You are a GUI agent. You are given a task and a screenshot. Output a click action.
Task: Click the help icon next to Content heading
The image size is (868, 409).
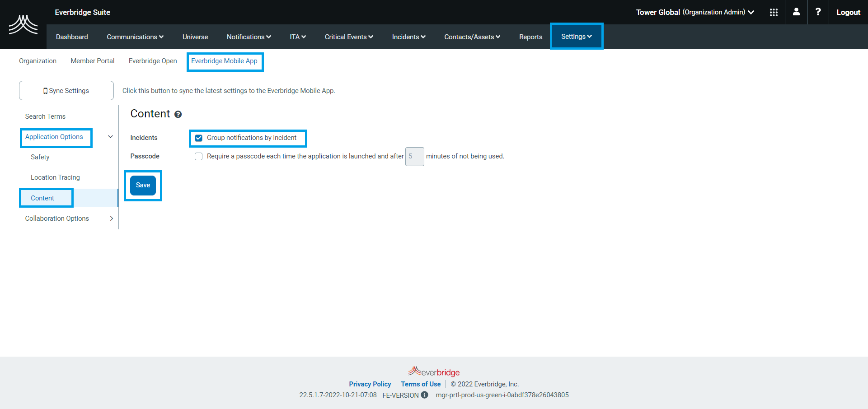pyautogui.click(x=178, y=114)
